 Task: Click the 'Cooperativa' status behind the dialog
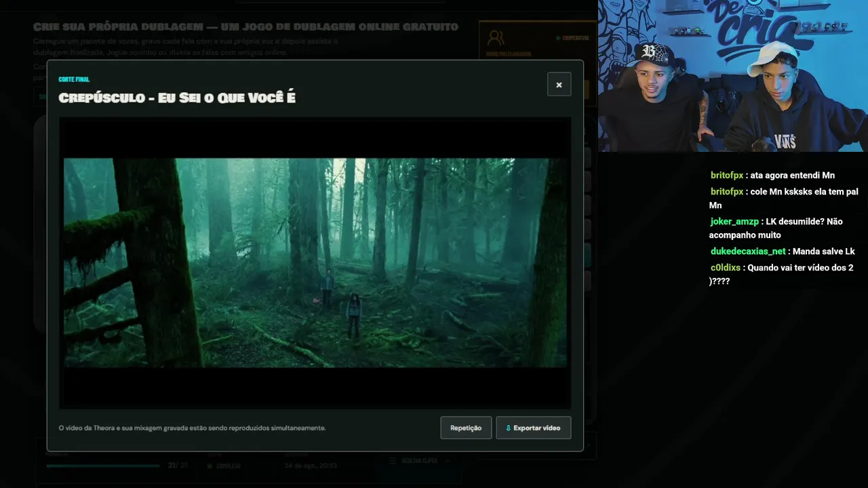(x=573, y=38)
